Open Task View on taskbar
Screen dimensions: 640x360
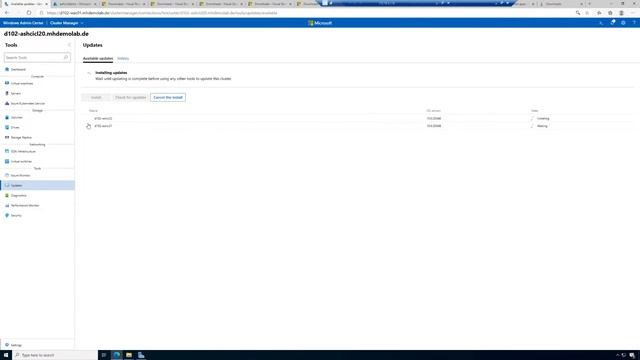pos(104,355)
